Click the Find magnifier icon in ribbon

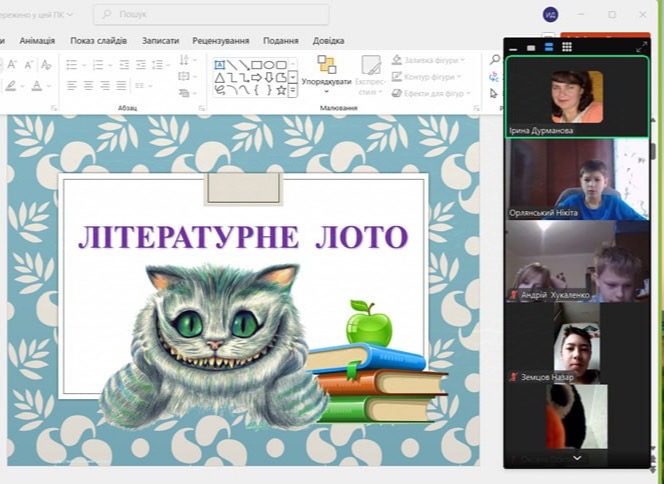click(x=495, y=60)
